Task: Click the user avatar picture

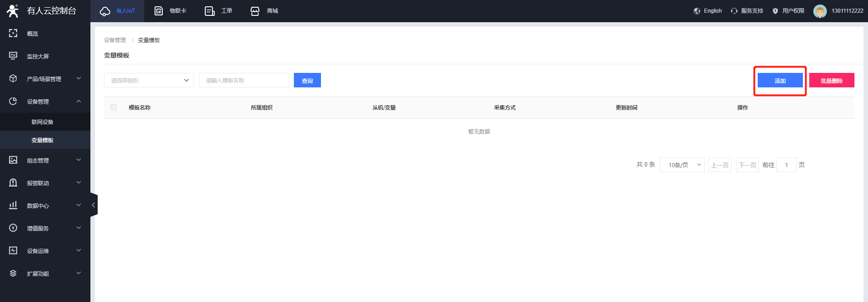Action: coord(820,11)
